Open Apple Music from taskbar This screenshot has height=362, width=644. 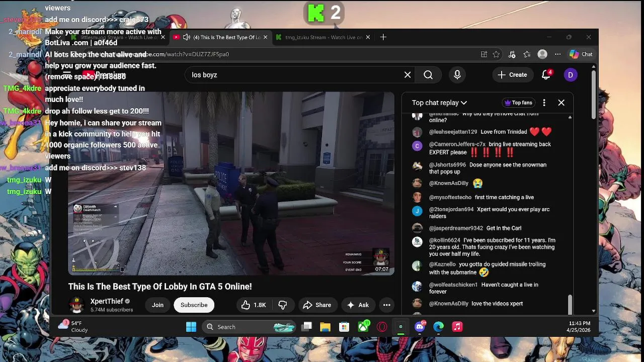pos(457,327)
